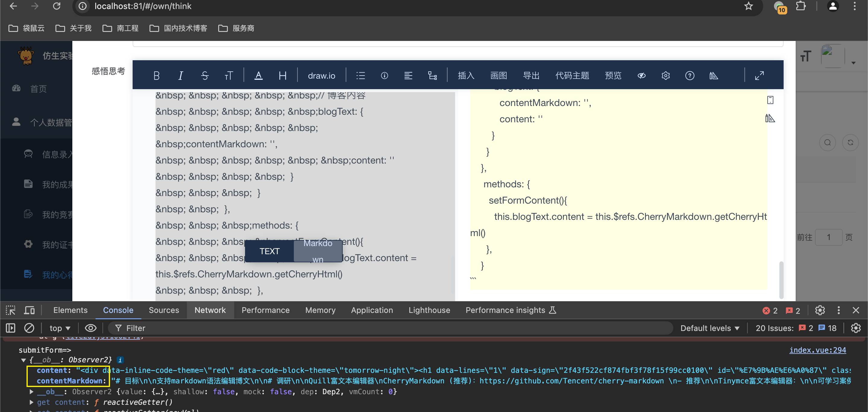The image size is (868, 412).
Task: Open the 代码主题 code theme menu
Action: click(x=572, y=75)
